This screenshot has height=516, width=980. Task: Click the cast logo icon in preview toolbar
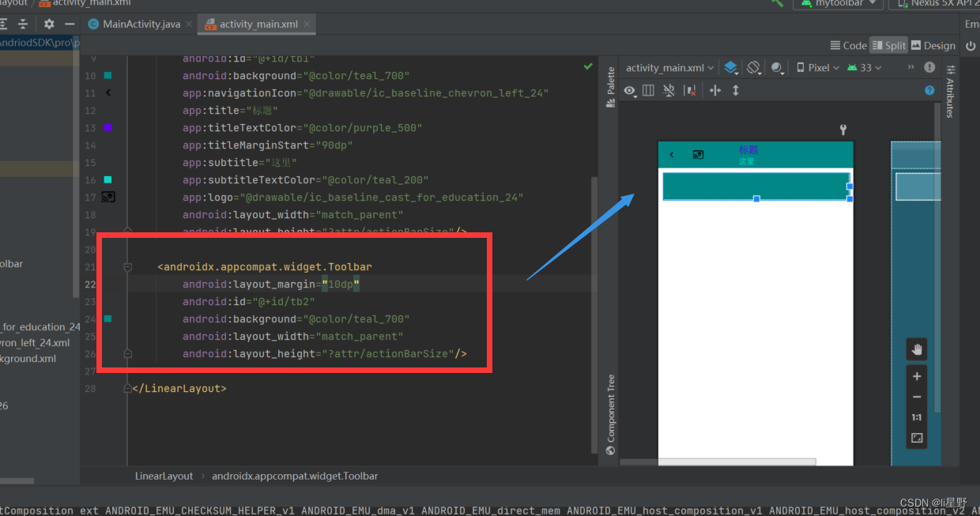point(698,155)
